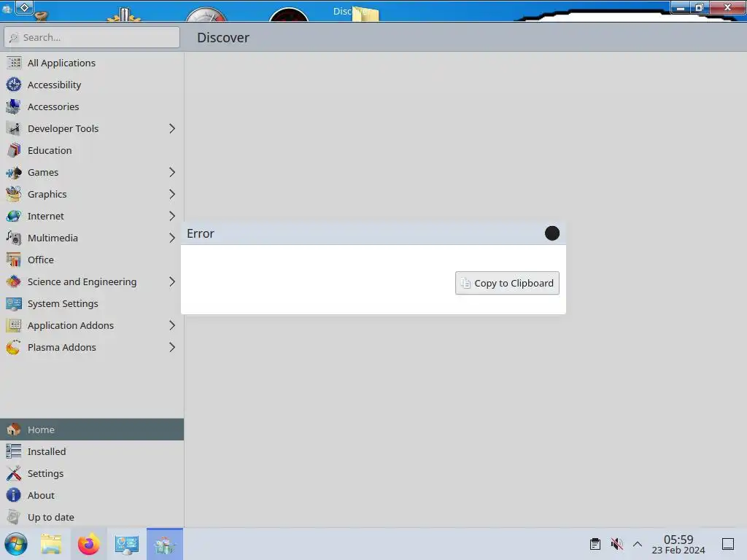Select the System Settings icon
The height and width of the screenshot is (560, 747).
coord(14,304)
